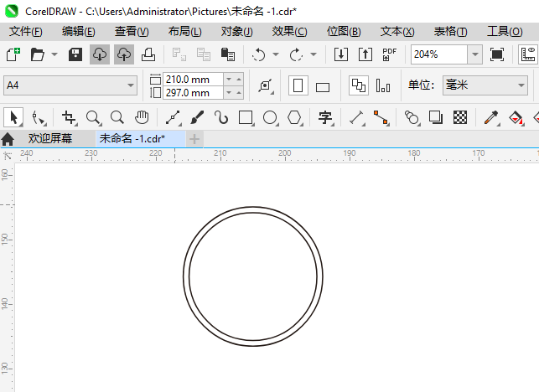Undo the last action
The width and height of the screenshot is (539, 392).
coord(258,54)
